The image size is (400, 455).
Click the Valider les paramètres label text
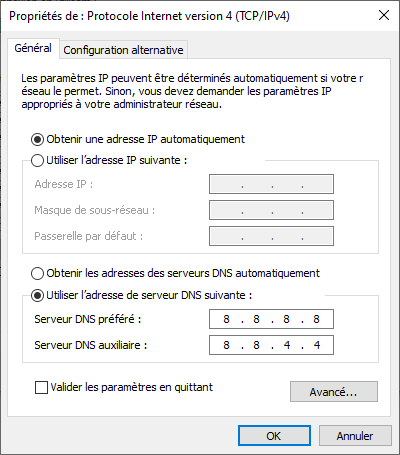point(132,387)
